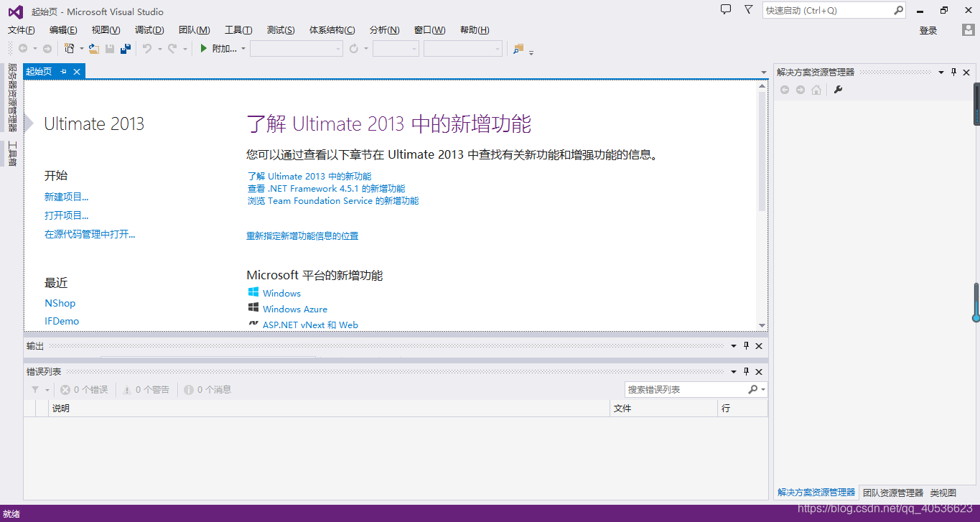Open the feedback speech bubble icon
The image size is (980, 522).
click(x=726, y=10)
